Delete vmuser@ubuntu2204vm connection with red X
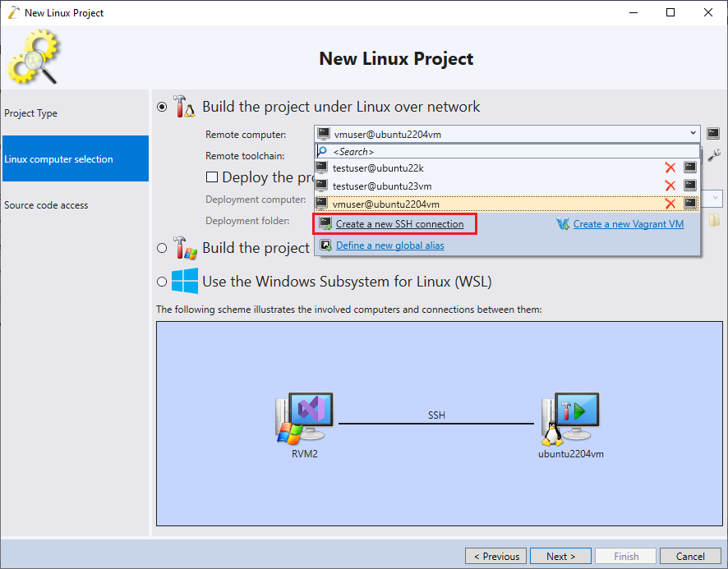Screen dimensions: 728x569 tap(670, 204)
